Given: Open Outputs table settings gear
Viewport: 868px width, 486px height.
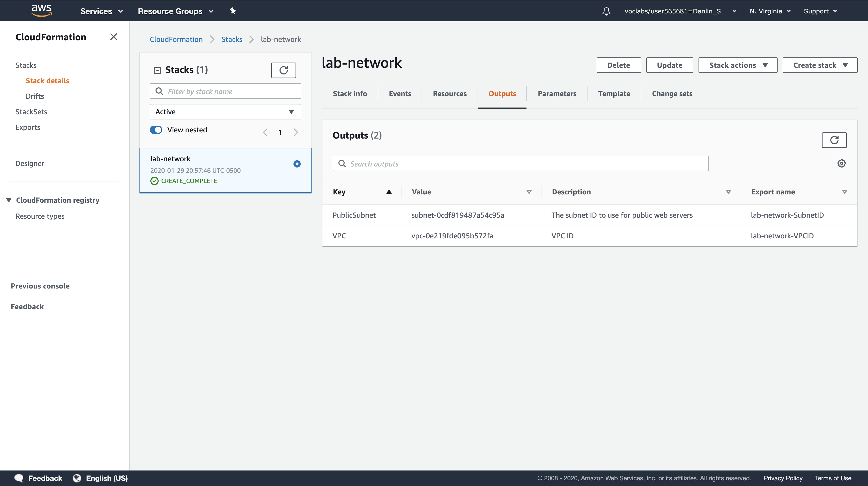Looking at the screenshot, I should [841, 164].
